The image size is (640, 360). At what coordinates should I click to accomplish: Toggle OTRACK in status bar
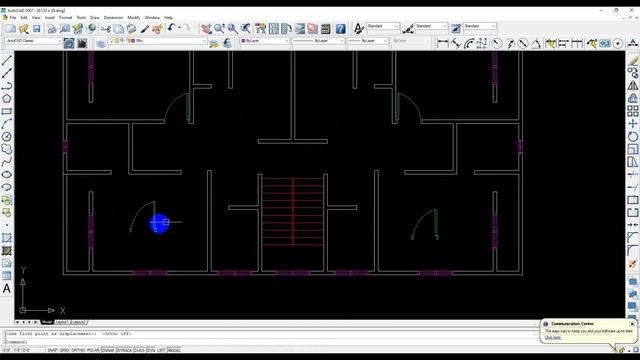124,350
